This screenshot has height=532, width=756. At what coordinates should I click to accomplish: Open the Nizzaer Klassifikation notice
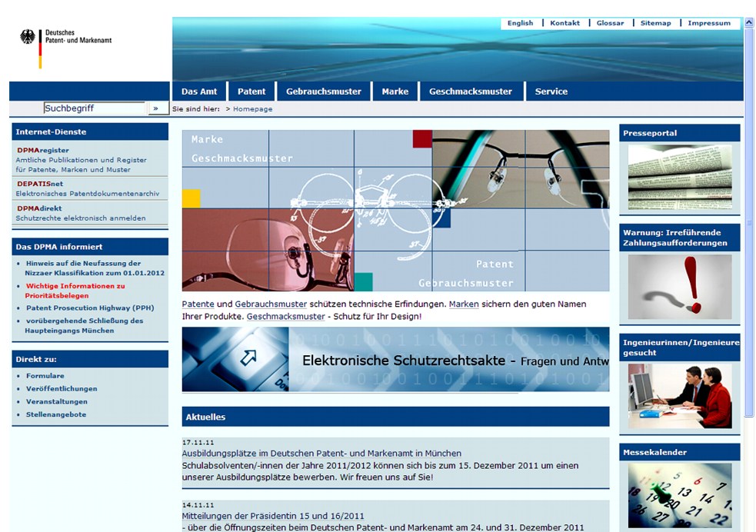95,268
